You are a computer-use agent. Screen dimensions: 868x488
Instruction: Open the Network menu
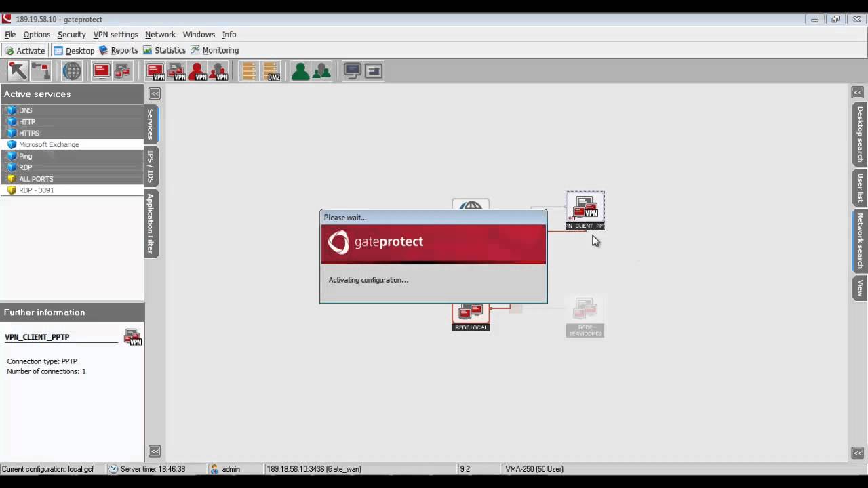[x=160, y=35]
